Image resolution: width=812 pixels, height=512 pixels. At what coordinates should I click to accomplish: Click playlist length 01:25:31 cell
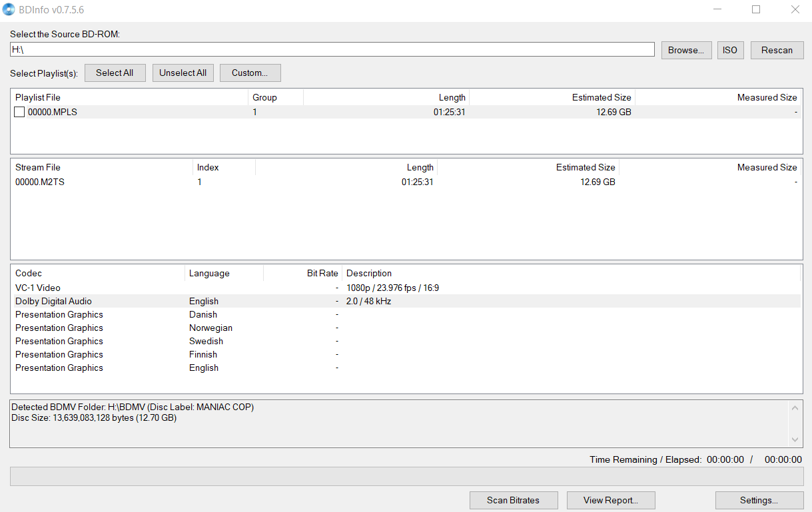coord(449,112)
